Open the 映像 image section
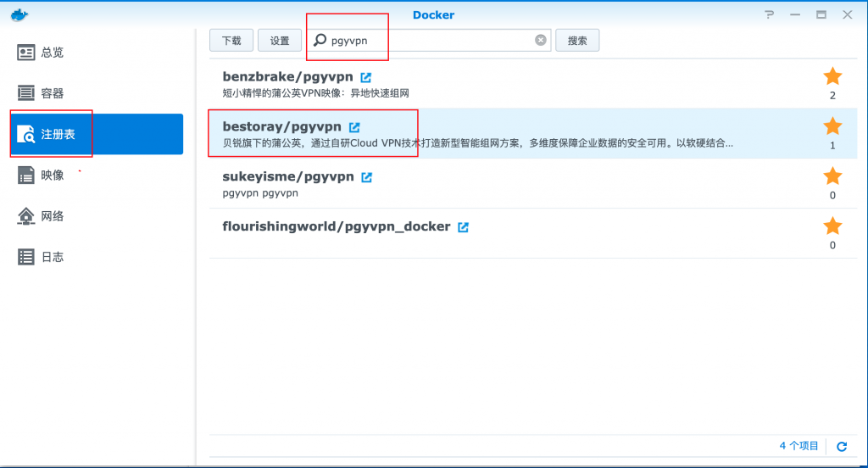The image size is (868, 468). tap(97, 175)
